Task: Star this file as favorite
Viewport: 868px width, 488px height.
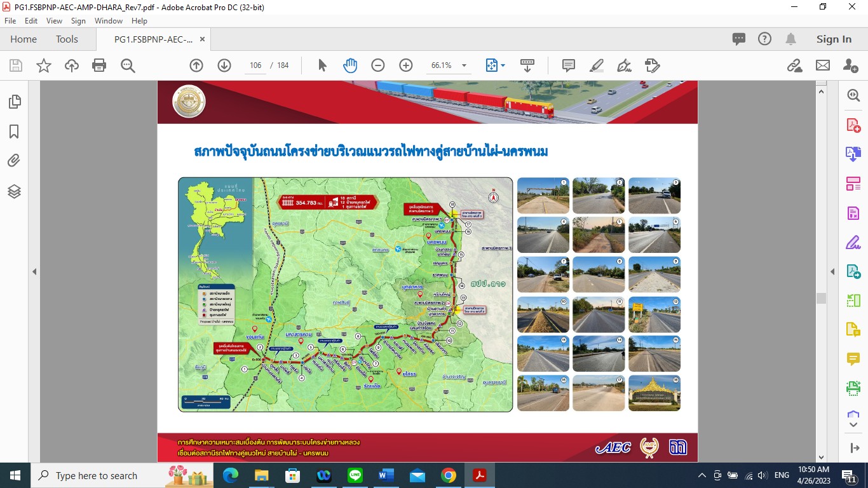Action: click(x=44, y=65)
